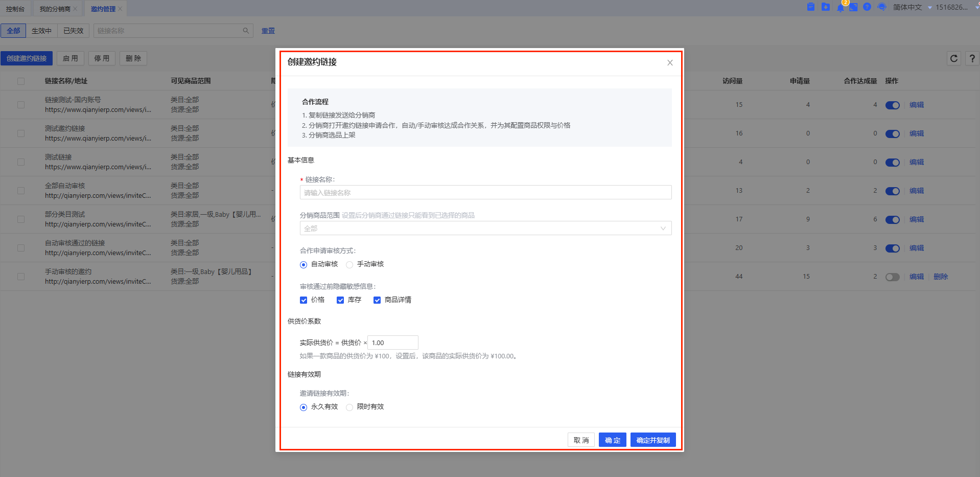This screenshot has width=980, height=477.
Task: Open the download folder icon in top bar
Action: (x=826, y=7)
